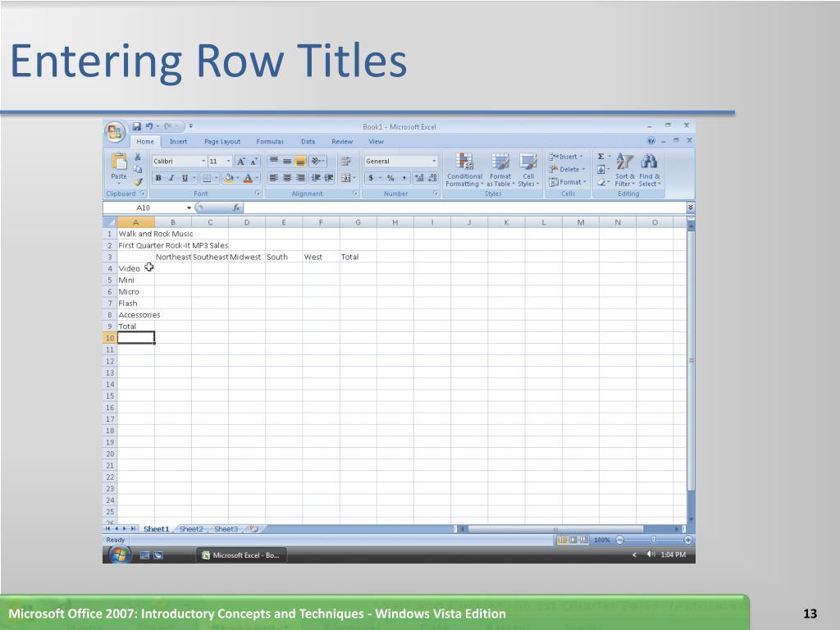Copy the selected cells
The height and width of the screenshot is (630, 840).
[138, 169]
